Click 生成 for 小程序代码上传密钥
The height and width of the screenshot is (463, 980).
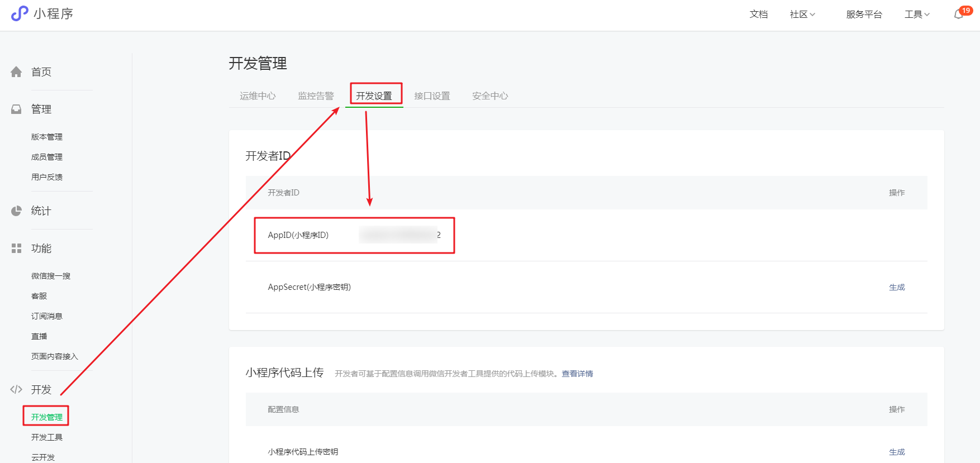point(897,452)
